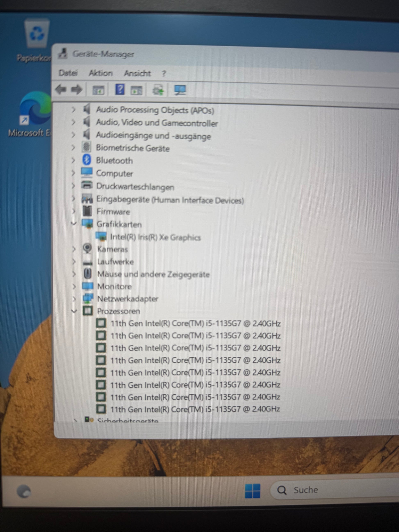The height and width of the screenshot is (532, 399).
Task: Click the show/hide console tree toolbar icon
Action: click(x=98, y=90)
